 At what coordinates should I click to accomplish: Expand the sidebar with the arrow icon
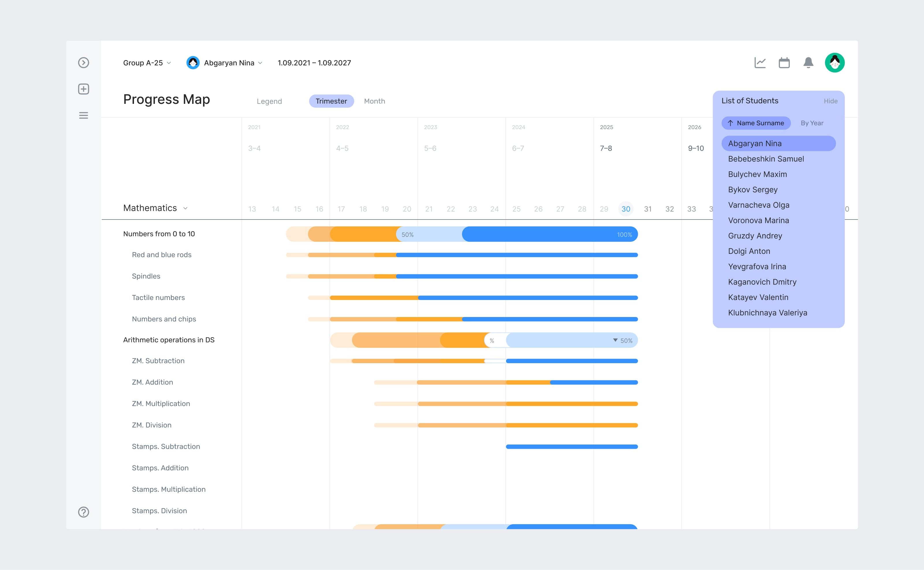click(83, 63)
